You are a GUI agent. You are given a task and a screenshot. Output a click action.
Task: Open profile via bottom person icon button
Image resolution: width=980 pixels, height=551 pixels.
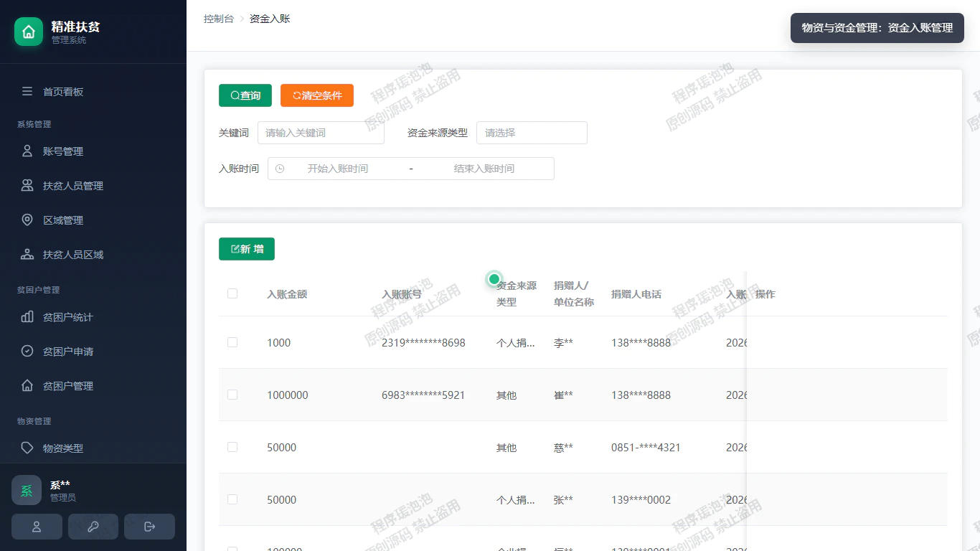tap(37, 527)
